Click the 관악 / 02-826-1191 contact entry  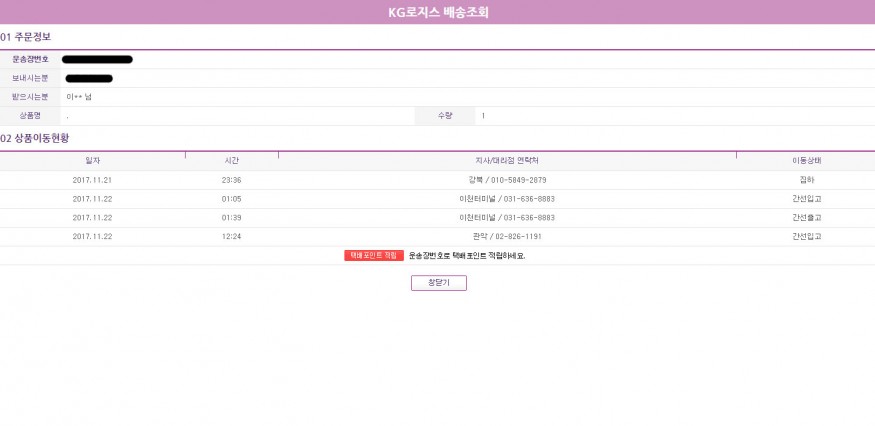507,237
